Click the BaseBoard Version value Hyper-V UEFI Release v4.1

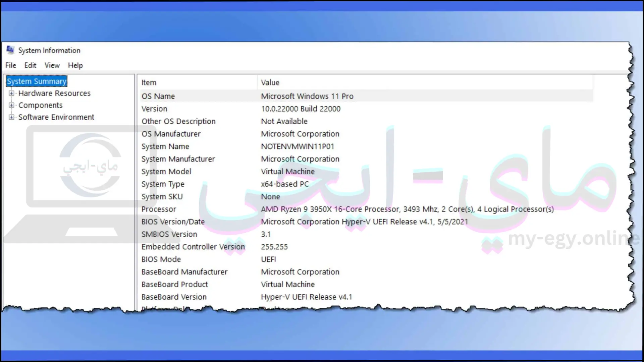coord(307,297)
